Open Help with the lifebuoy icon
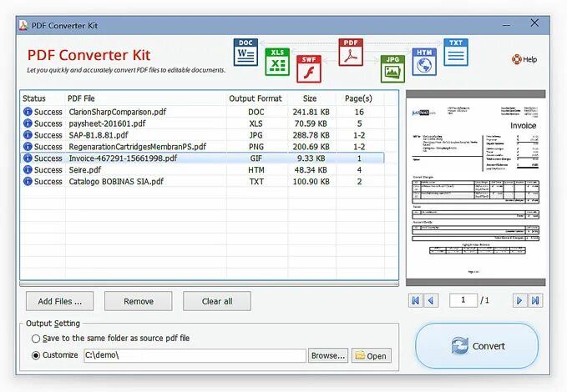This screenshot has height=392, width=567. click(x=524, y=59)
